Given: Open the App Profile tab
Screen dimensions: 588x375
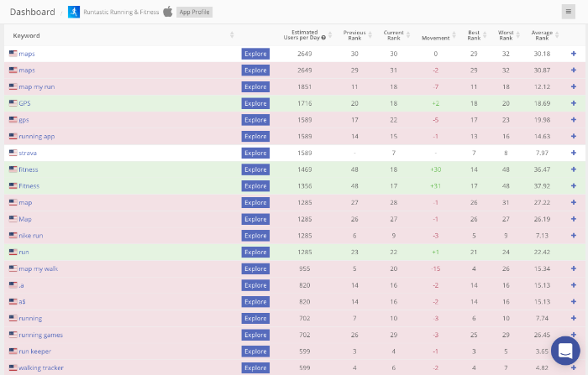Looking at the screenshot, I should [194, 13].
